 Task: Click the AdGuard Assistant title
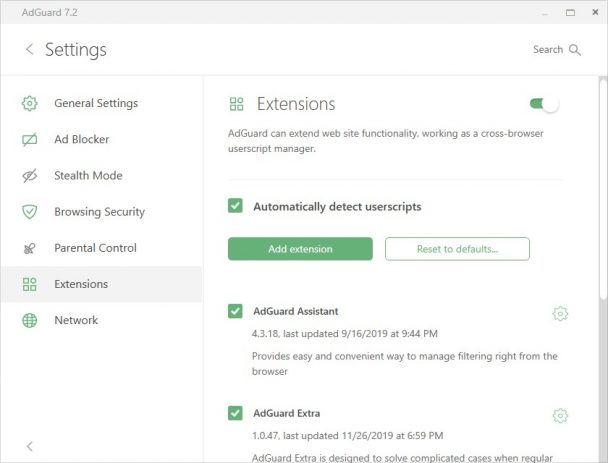coord(295,311)
